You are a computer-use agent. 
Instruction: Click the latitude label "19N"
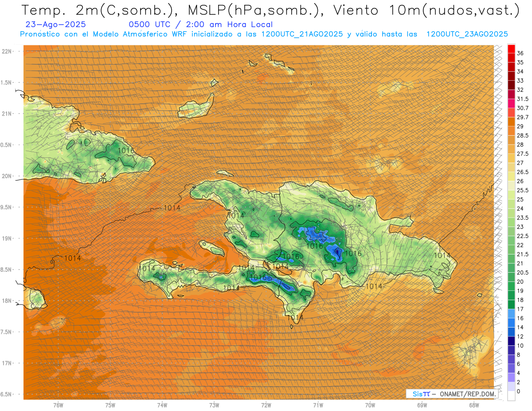[7, 239]
